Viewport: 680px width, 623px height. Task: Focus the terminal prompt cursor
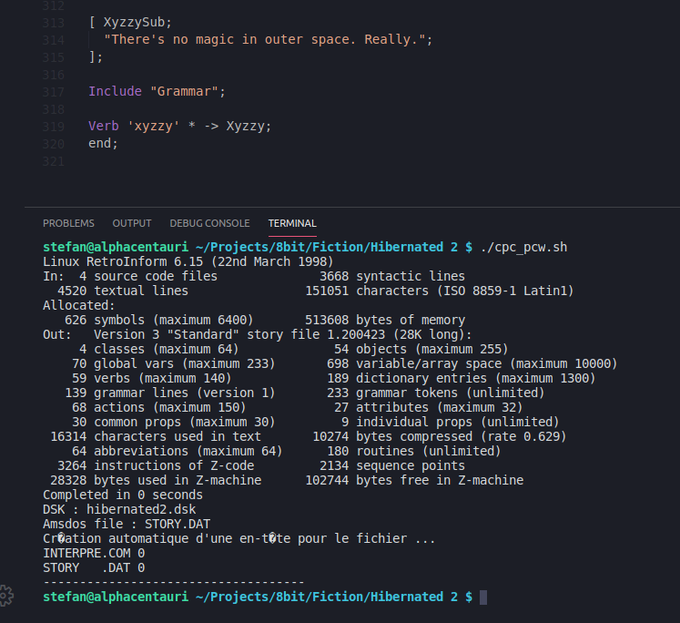click(x=483, y=597)
